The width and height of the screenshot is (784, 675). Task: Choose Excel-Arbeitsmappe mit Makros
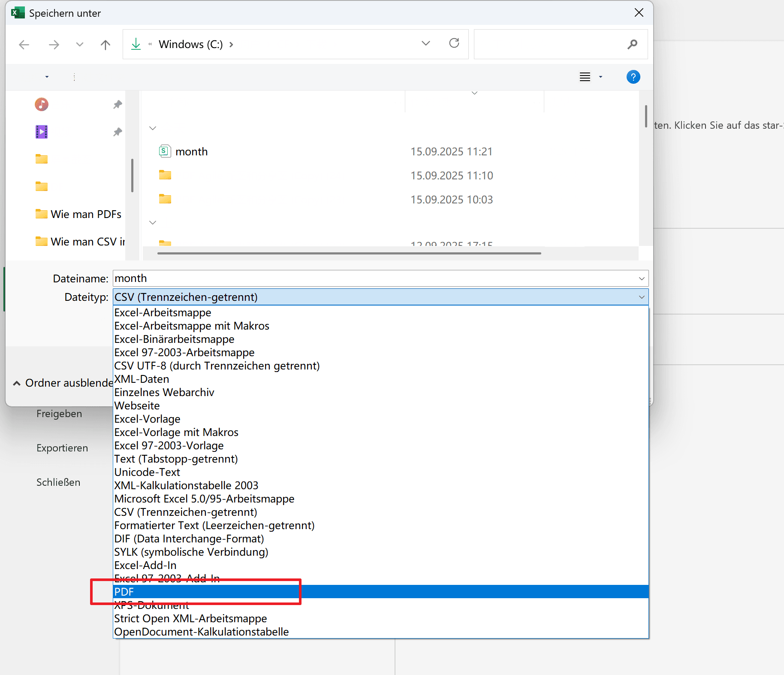click(x=380, y=326)
